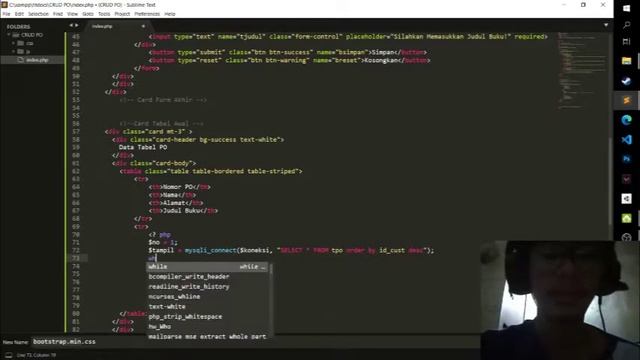The image size is (640, 360).
Task: Choose 'text-white' autocomplete suggestion
Action: click(207, 307)
